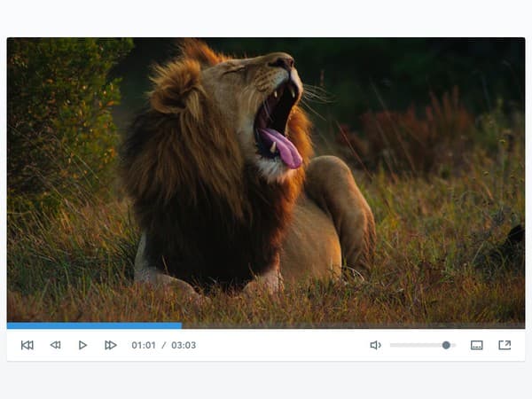Click empty control bar space beside duration
The image size is (532, 399).
[284, 345]
